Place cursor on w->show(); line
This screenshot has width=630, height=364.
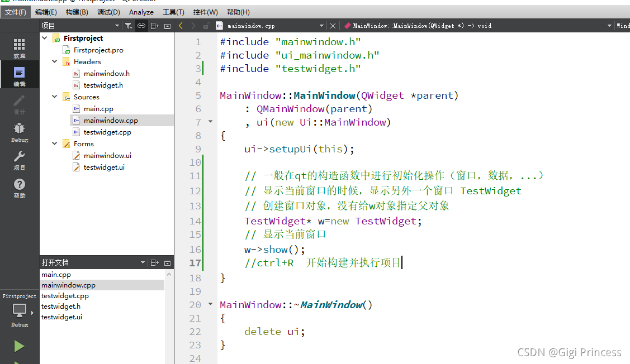coord(274,250)
